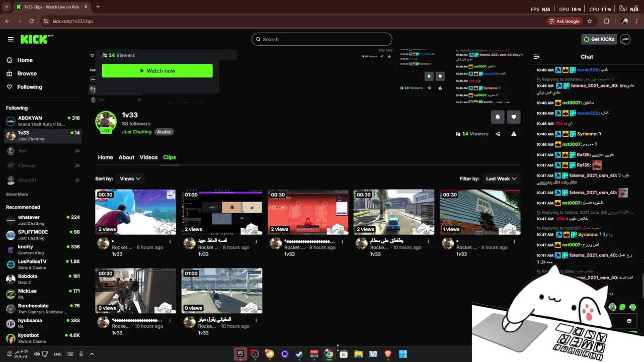Open the Sort by Views dropdown

tap(130, 178)
